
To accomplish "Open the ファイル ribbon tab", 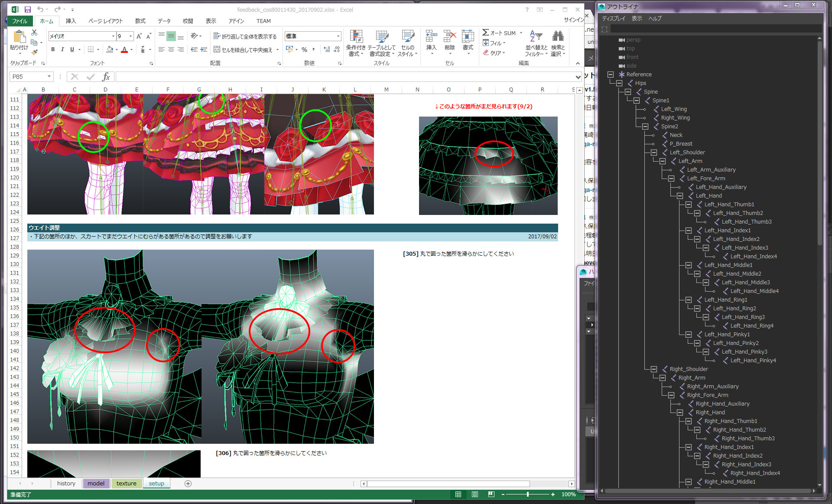I will pyautogui.click(x=19, y=21).
